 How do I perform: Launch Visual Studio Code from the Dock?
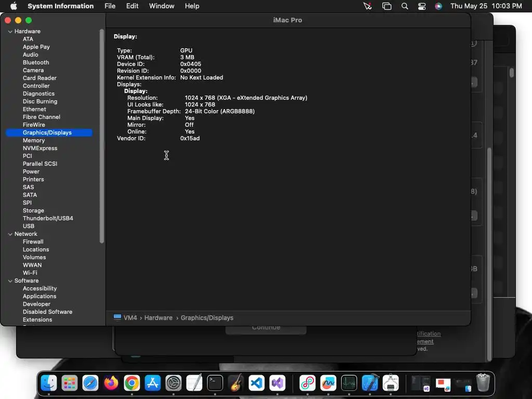tap(257, 383)
